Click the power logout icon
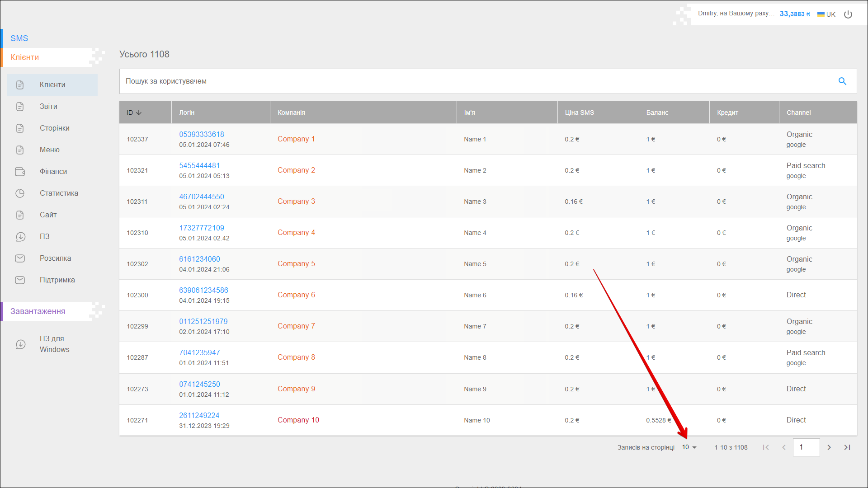868x488 pixels. click(848, 14)
